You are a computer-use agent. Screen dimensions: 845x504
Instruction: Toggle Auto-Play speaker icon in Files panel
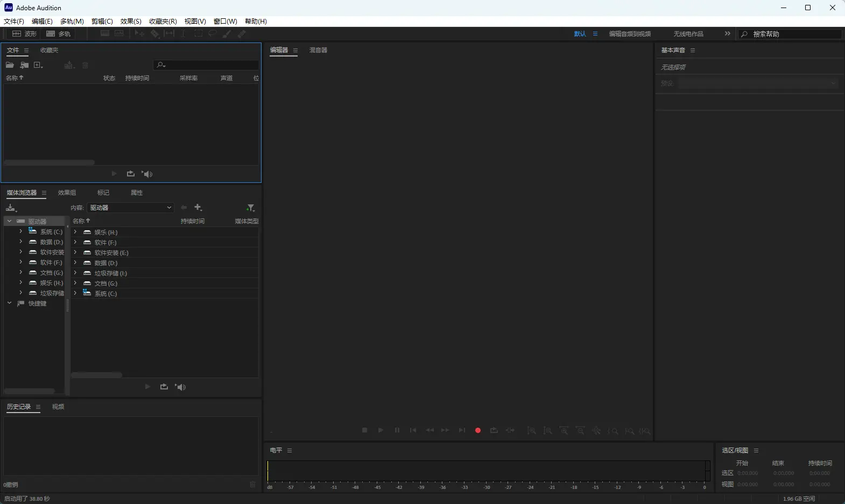[x=147, y=174]
